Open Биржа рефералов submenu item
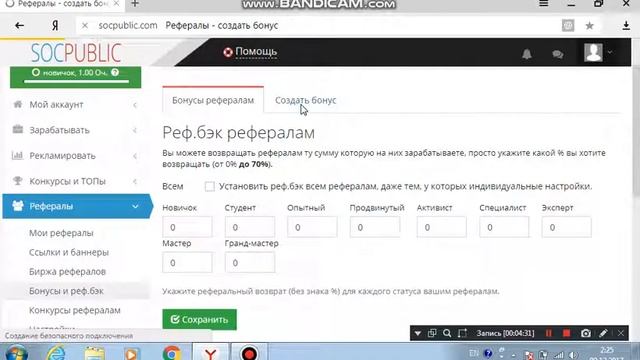 tap(67, 271)
